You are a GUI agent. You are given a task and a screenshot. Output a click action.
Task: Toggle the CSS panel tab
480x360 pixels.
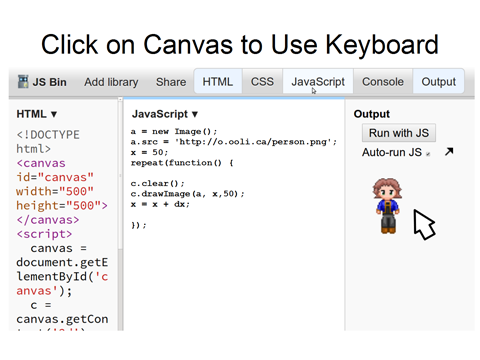pyautogui.click(x=262, y=82)
